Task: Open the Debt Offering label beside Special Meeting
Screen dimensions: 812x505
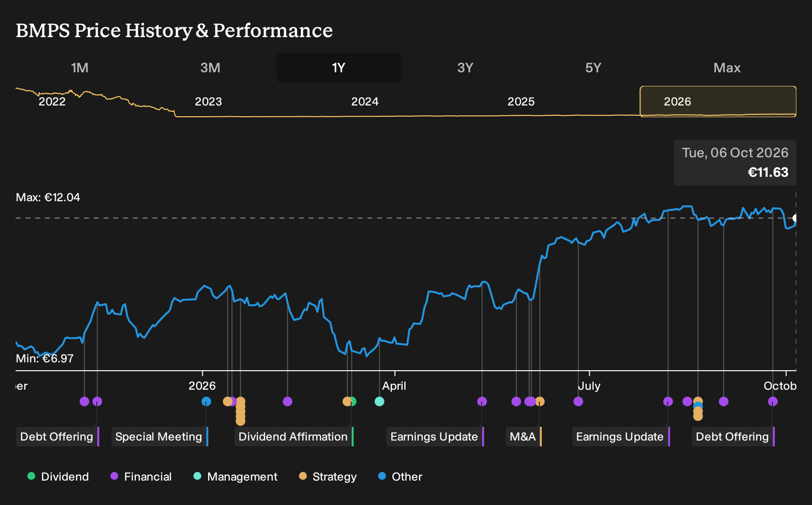Action: [58, 437]
